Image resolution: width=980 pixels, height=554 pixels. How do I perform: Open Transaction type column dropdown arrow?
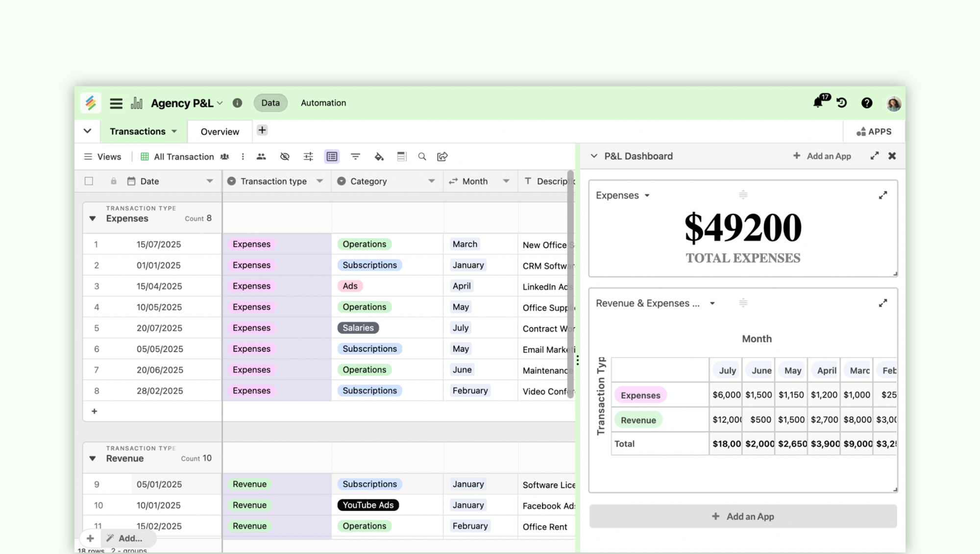319,181
